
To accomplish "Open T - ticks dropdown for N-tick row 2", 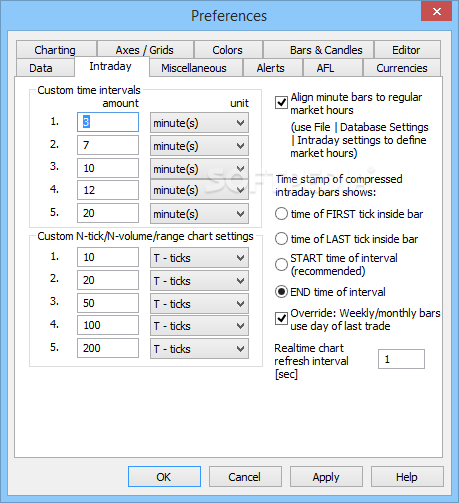I will (x=199, y=281).
